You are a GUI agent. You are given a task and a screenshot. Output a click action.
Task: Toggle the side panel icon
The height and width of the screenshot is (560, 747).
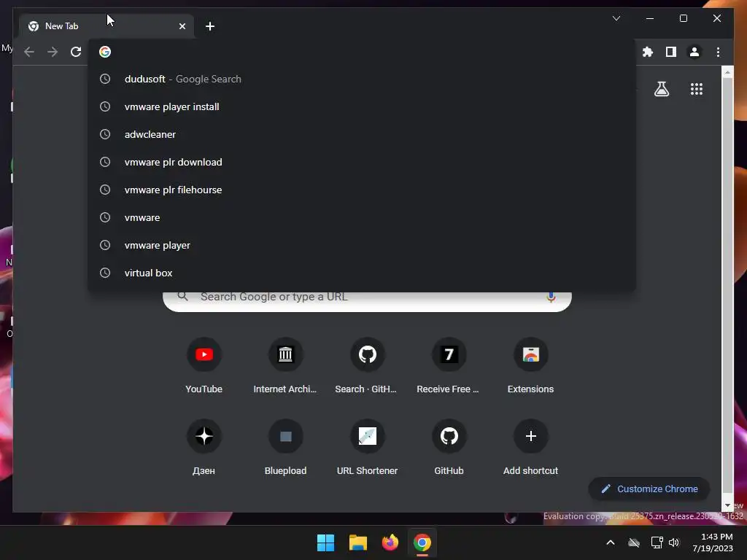pos(671,52)
